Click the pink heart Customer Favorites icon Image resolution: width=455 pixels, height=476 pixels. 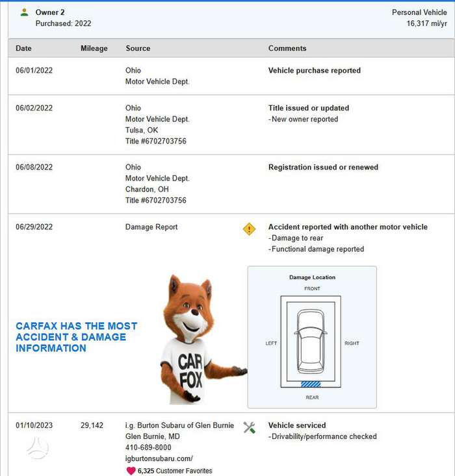[131, 471]
